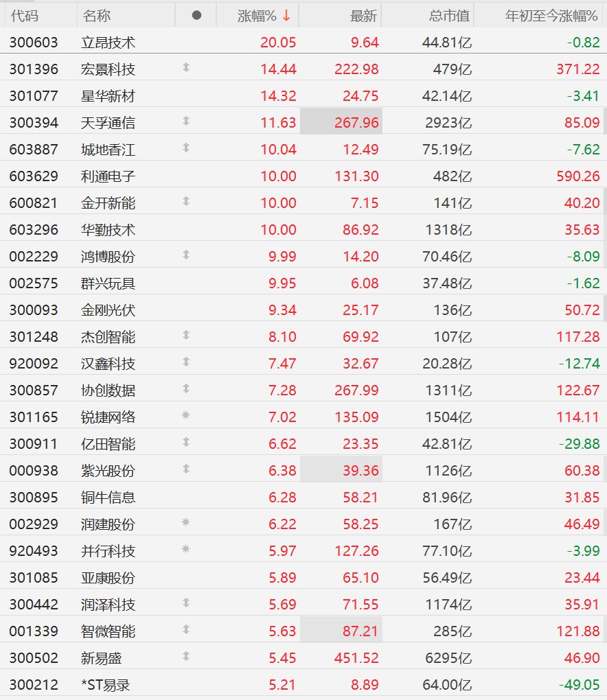This screenshot has height=700, width=607.
Task: Select the 天孚通信 stock name
Action: (108, 123)
